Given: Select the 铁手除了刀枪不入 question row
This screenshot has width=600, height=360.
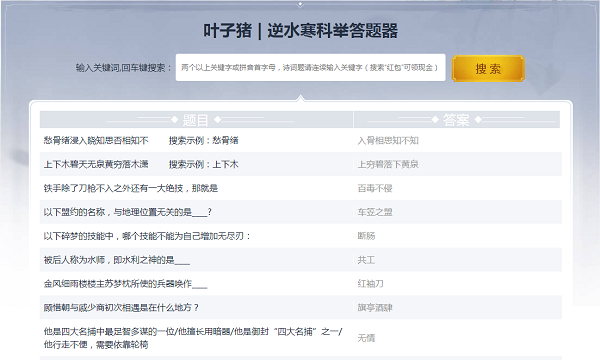Looking at the screenshot, I should 131,188.
